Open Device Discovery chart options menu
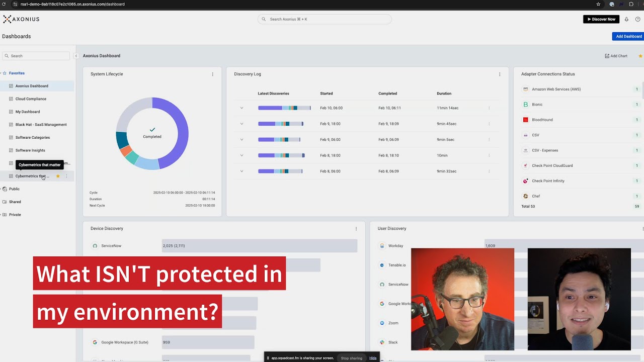 pyautogui.click(x=356, y=228)
